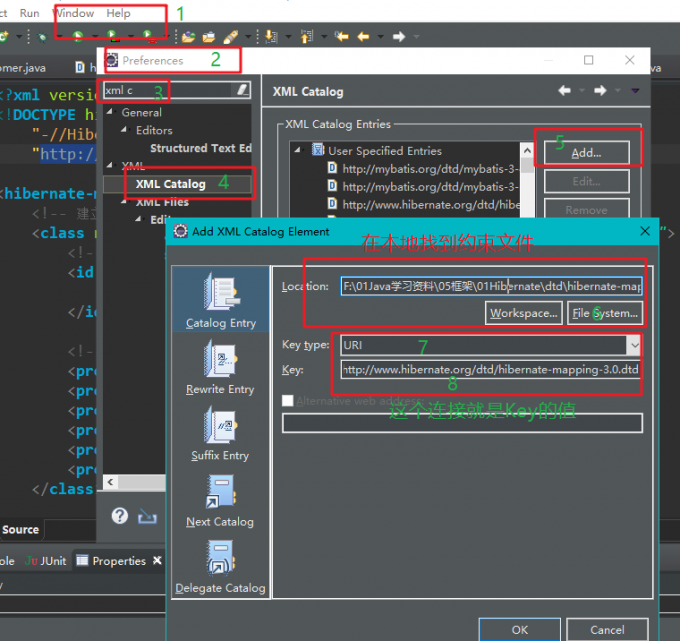
Task: Click the hibernate DTD entry icon
Action: [332, 203]
